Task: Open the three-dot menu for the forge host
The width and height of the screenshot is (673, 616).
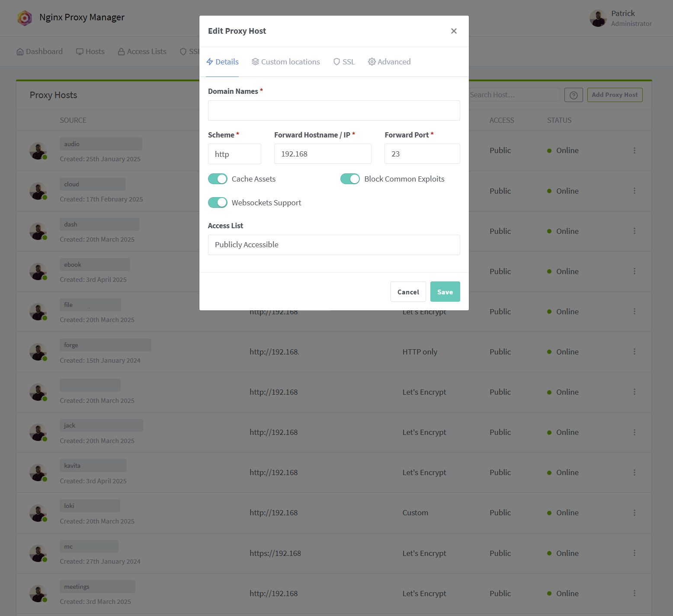Action: 635,351
